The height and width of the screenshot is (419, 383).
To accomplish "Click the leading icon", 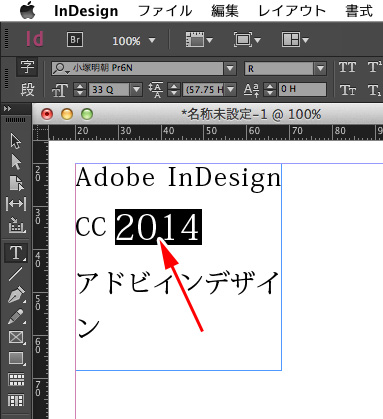I will [x=156, y=90].
